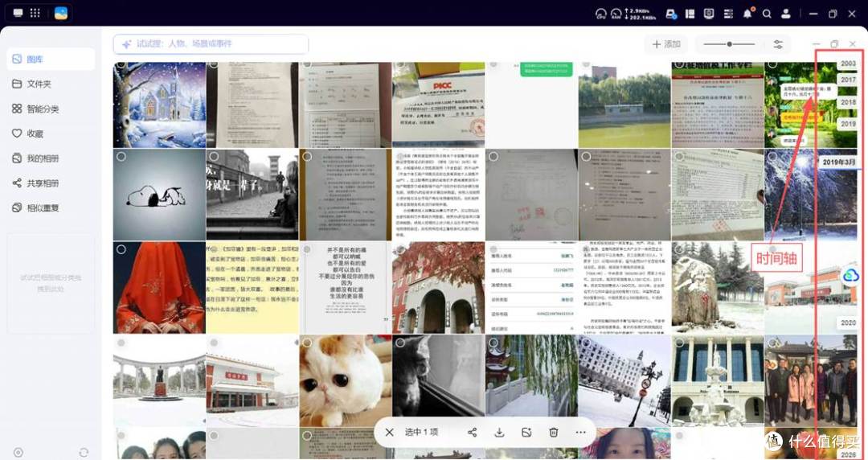The height and width of the screenshot is (460, 868).
Task: Jump to 2018 on the timeline
Action: pos(848,102)
